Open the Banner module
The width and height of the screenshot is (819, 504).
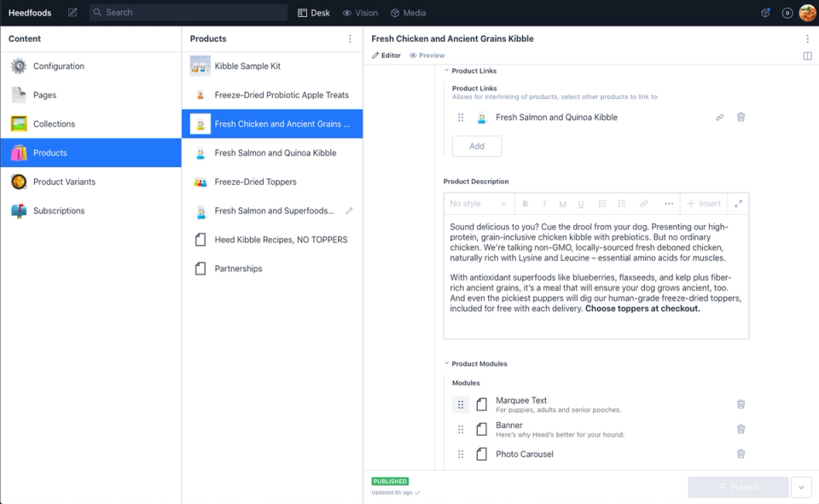(x=601, y=429)
